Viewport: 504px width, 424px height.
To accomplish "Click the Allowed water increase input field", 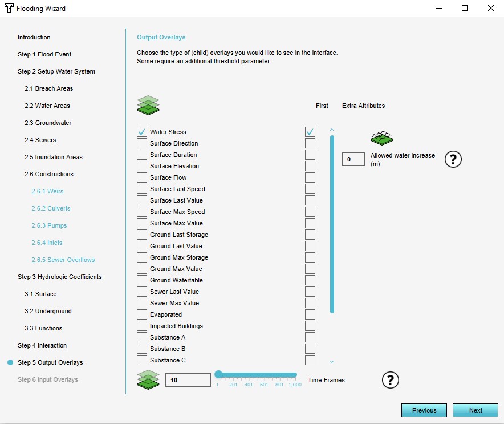I will point(353,159).
